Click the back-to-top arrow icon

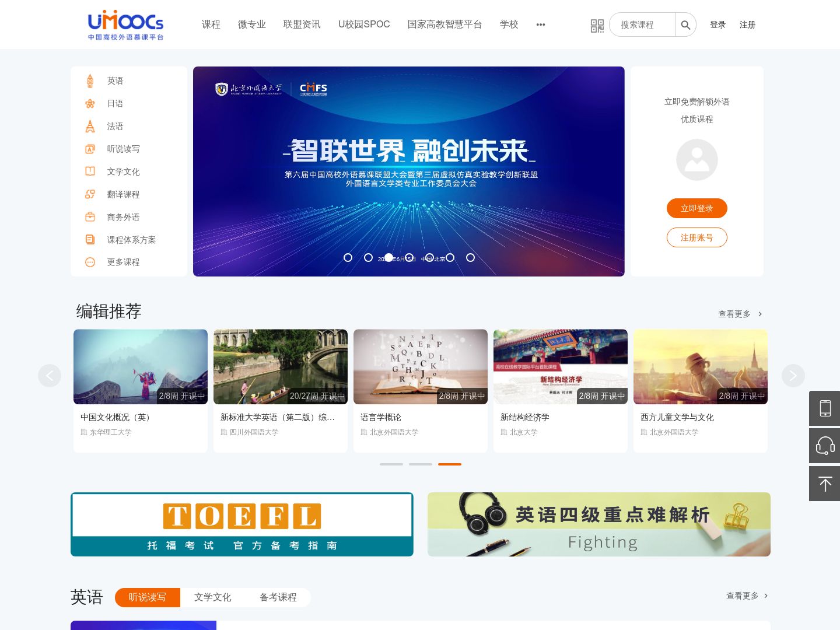click(x=825, y=483)
